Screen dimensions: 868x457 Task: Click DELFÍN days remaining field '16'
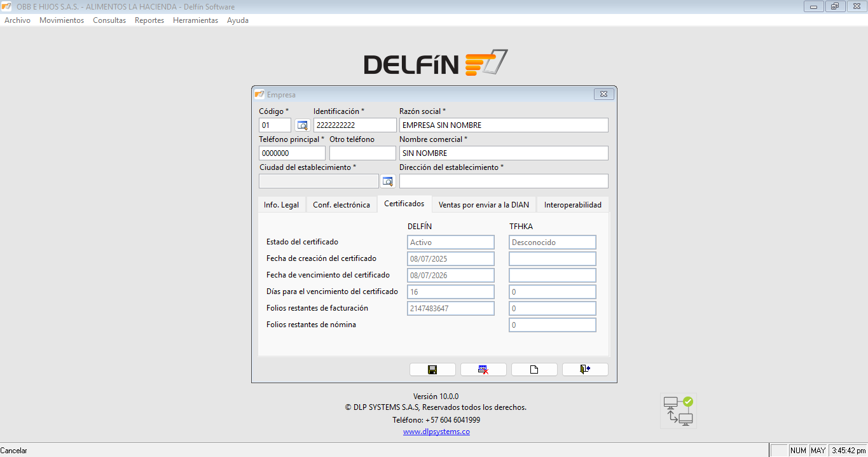[451, 292]
